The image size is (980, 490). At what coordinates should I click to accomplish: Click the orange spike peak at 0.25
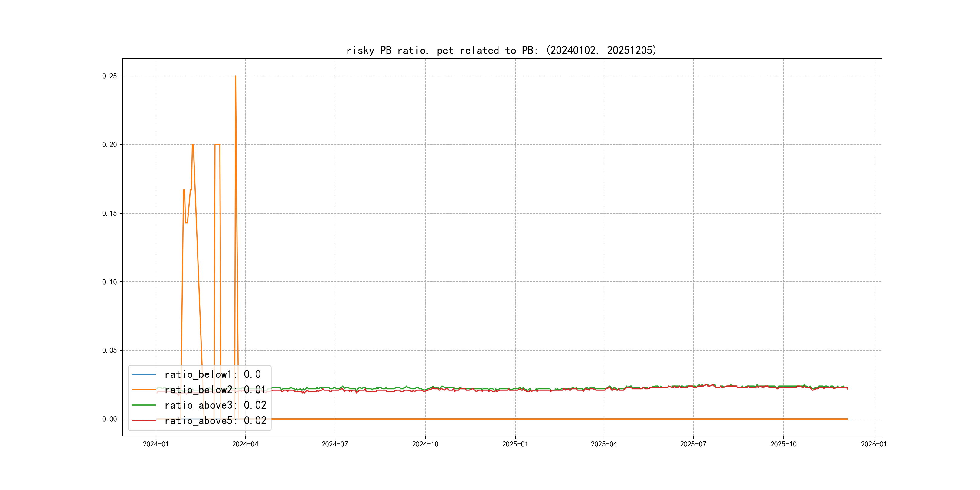pyautogui.click(x=236, y=77)
